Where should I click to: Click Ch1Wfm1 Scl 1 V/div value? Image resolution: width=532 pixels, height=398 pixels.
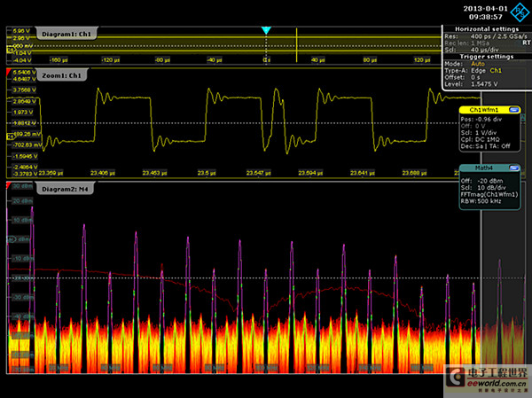tap(484, 133)
